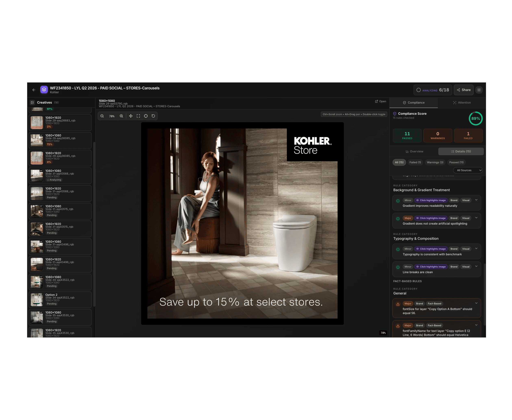Image resolution: width=512 pixels, height=420 pixels.
Task: Click the fit-to-screen corner brackets icon
Action: pos(138,116)
